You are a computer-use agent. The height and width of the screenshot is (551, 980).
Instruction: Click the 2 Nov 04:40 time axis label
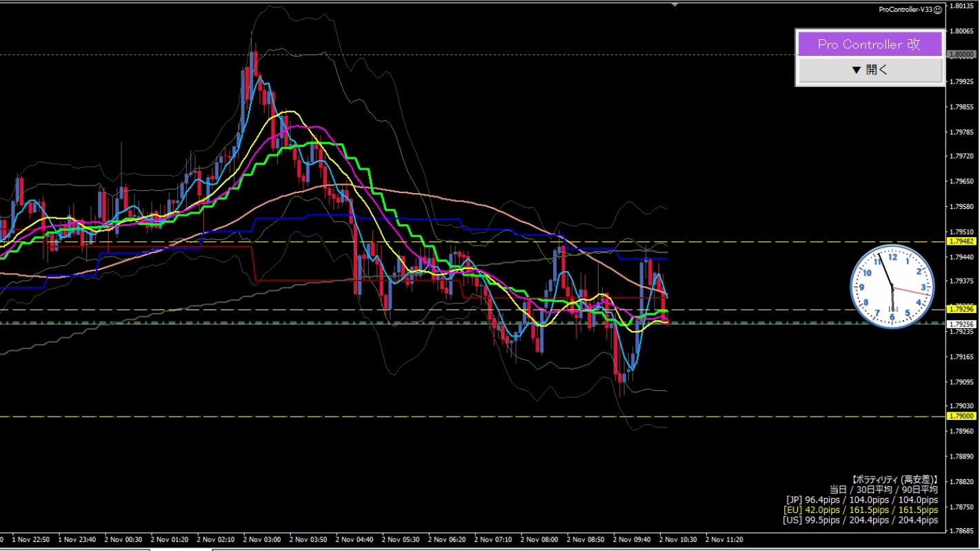(355, 539)
